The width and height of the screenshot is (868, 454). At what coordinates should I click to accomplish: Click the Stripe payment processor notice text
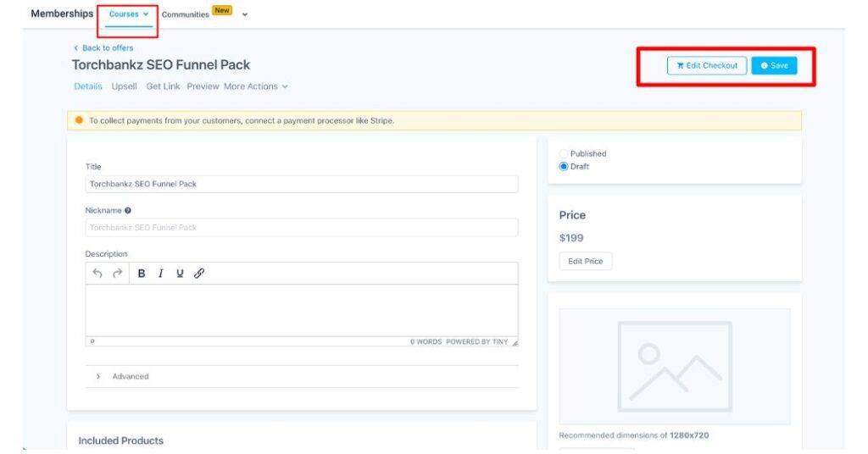click(242, 120)
